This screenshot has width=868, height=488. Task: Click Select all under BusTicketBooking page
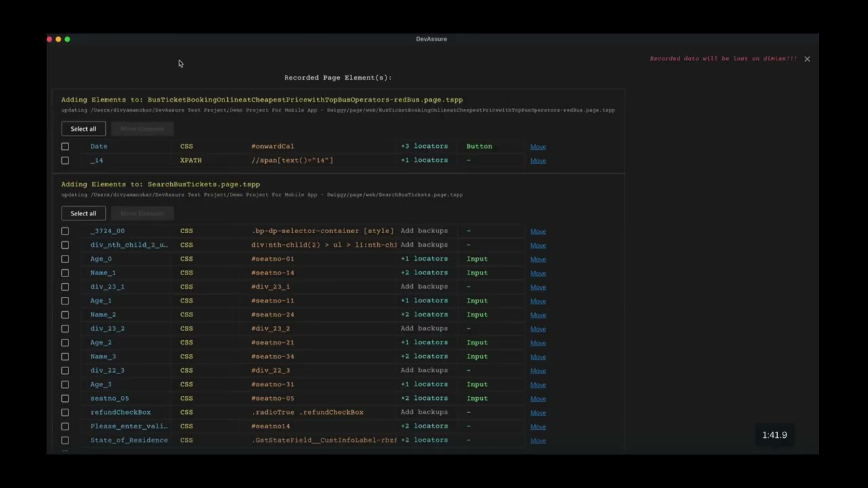coord(83,129)
